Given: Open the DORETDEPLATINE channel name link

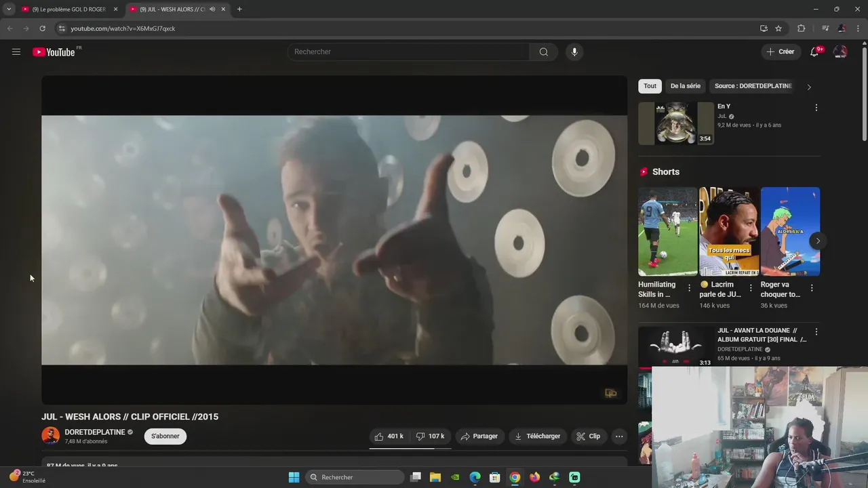Looking at the screenshot, I should pyautogui.click(x=95, y=432).
